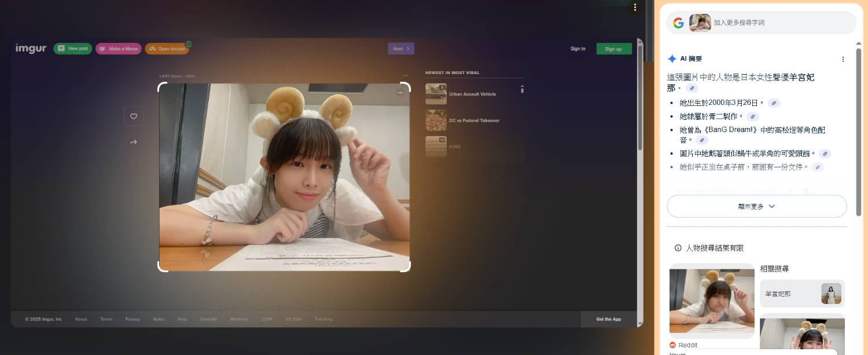Click the Urban Assault Vehicle title text
This screenshot has width=868, height=355.
click(x=472, y=94)
